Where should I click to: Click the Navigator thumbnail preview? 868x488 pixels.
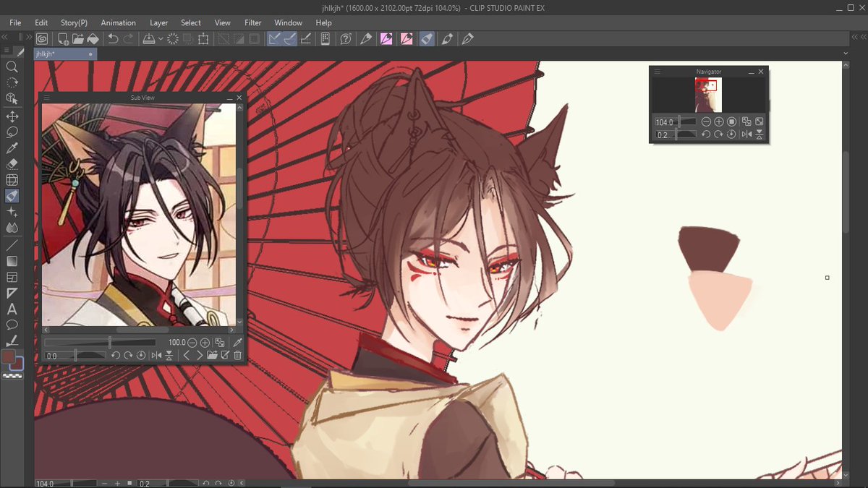(x=708, y=95)
